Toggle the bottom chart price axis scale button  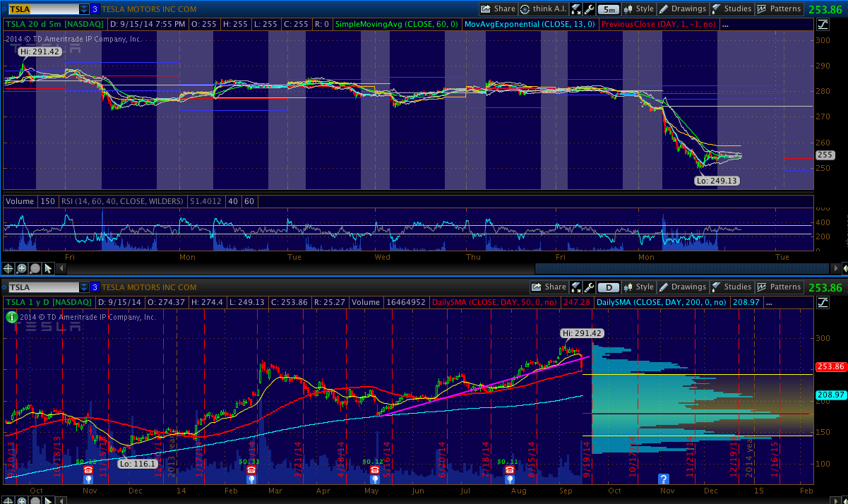pyautogui.click(x=823, y=302)
